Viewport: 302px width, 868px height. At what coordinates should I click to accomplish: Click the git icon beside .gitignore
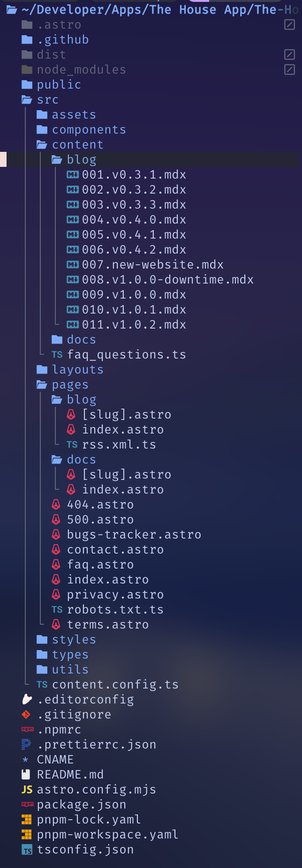[27, 715]
